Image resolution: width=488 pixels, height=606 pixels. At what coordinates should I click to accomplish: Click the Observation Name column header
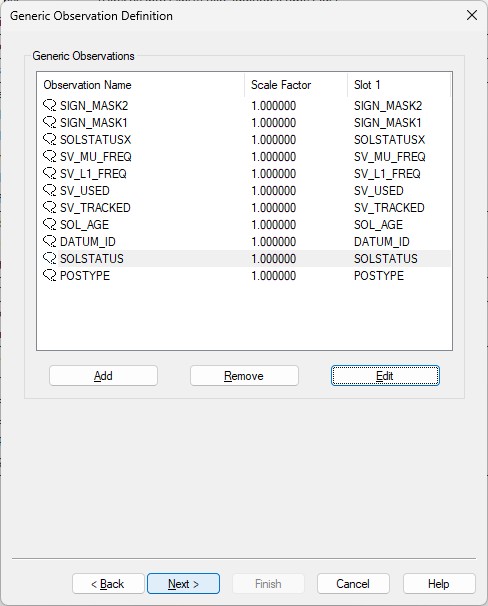click(141, 85)
